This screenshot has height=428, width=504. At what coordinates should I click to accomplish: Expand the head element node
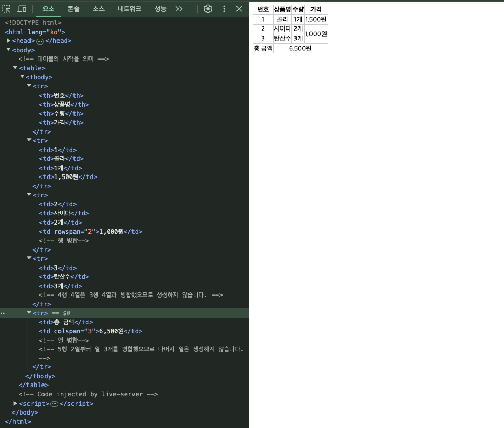click(x=9, y=41)
